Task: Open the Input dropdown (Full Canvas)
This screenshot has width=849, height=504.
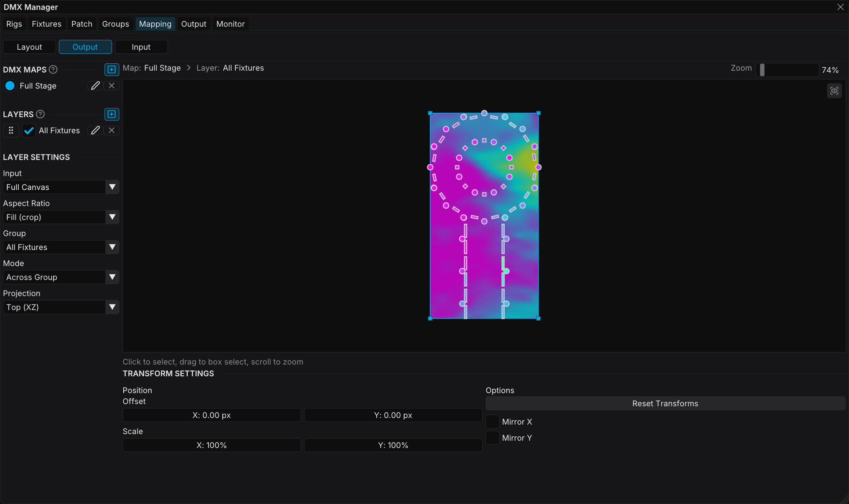Action: pyautogui.click(x=61, y=187)
